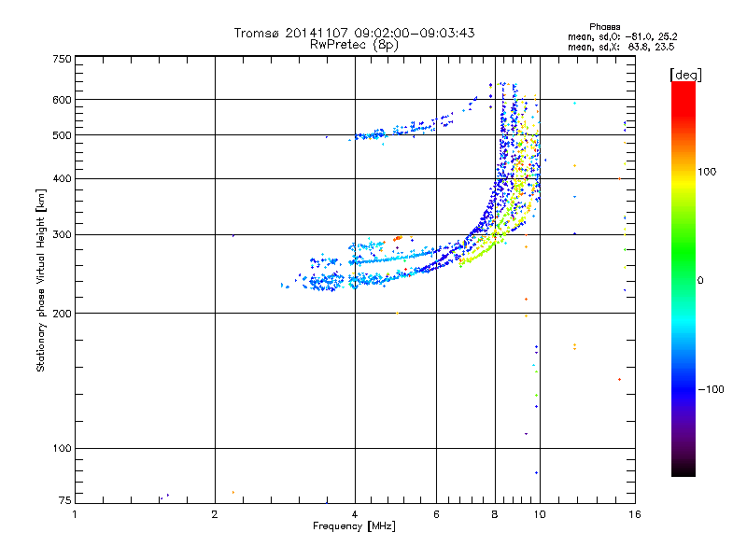
Task: Click the black bottom of the colorbar
Action: tap(683, 471)
